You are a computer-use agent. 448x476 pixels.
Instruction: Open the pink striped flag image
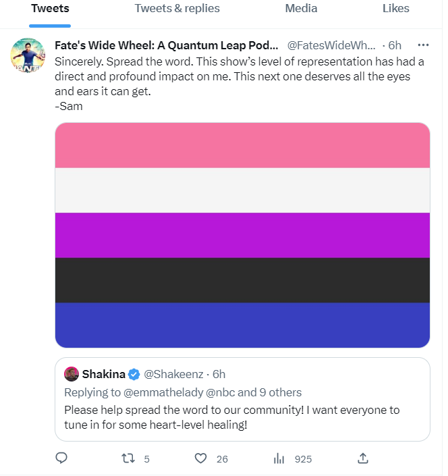click(x=242, y=235)
